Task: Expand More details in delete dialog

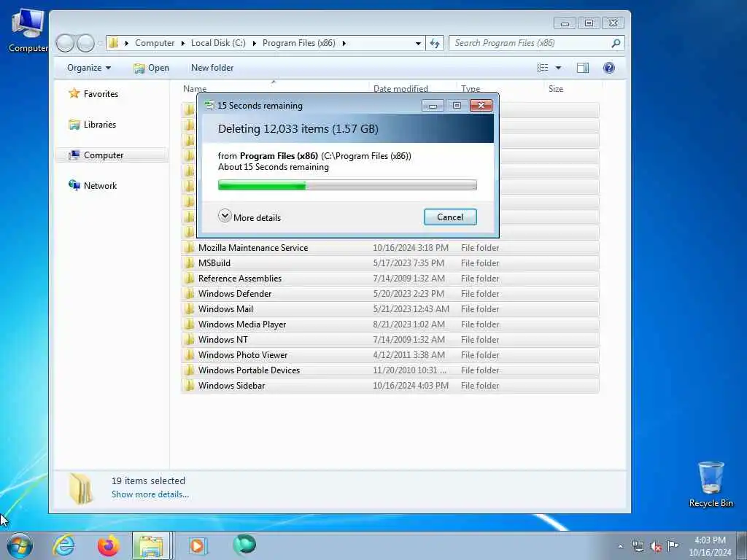Action: point(249,217)
